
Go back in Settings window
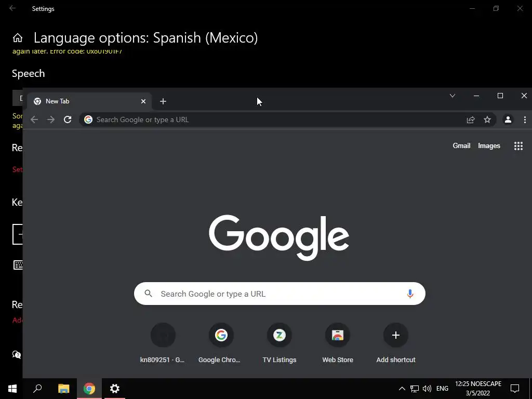[12, 8]
